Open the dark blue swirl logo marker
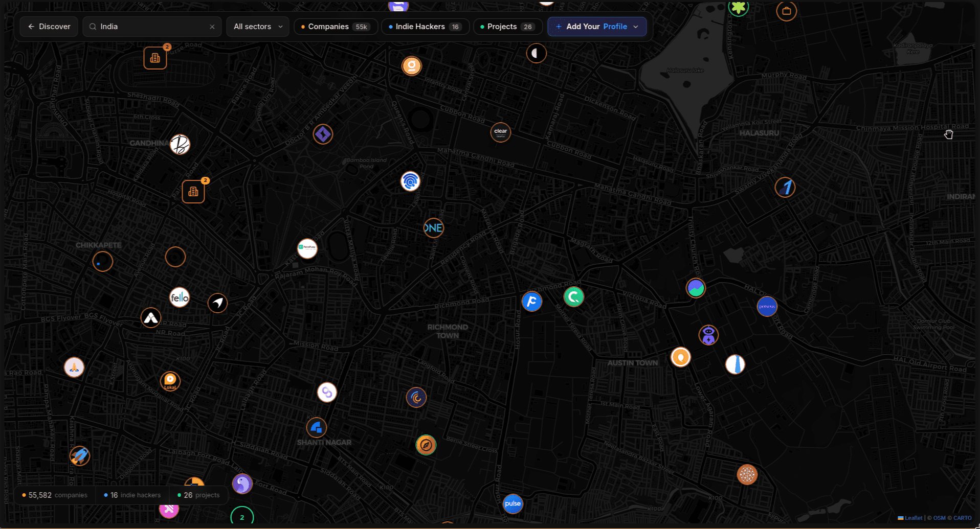 pyautogui.click(x=416, y=398)
